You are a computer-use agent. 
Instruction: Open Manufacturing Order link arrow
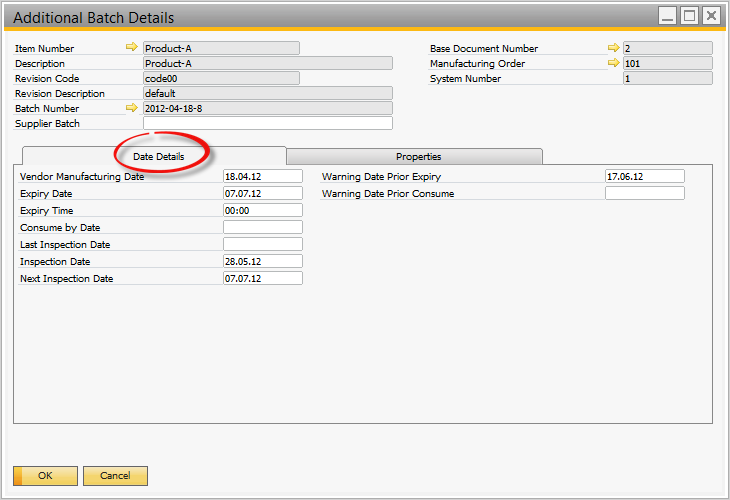pyautogui.click(x=613, y=63)
